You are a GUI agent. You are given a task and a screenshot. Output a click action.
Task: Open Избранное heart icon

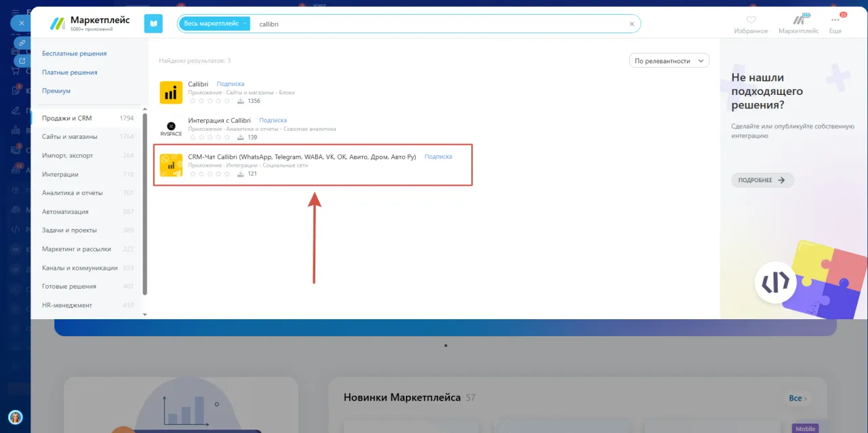[751, 20]
